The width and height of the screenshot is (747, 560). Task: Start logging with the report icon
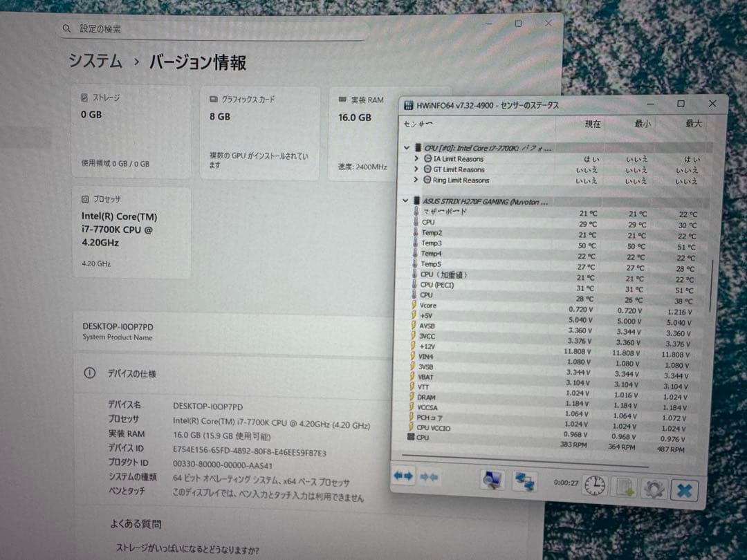point(625,487)
